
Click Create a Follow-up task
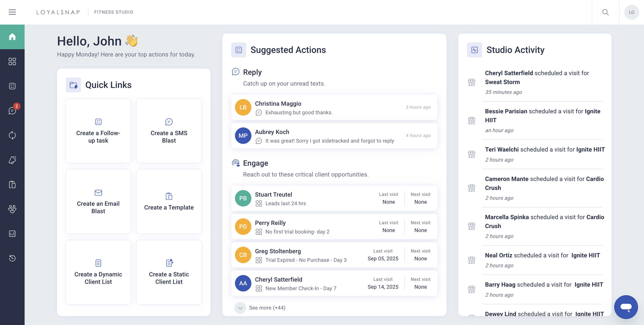(x=98, y=131)
